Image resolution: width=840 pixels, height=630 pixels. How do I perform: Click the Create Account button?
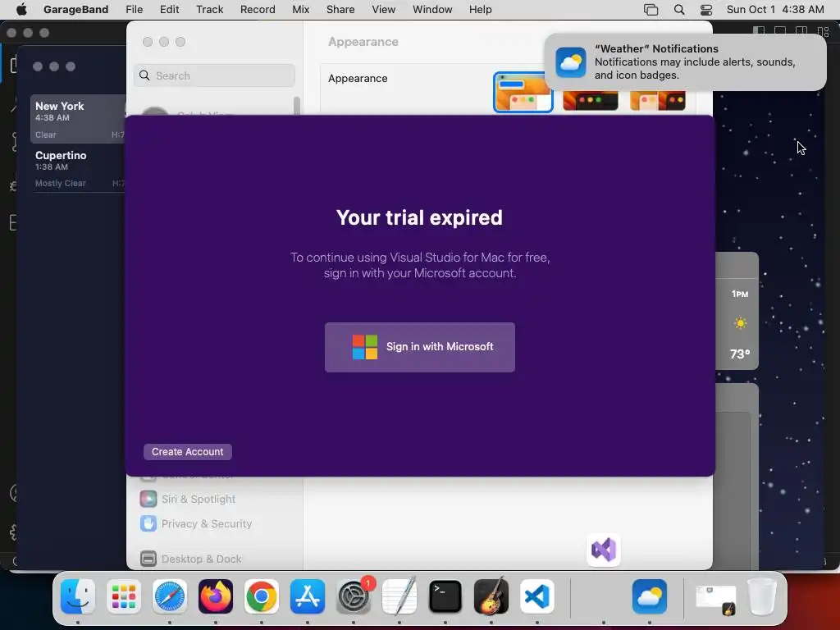coord(188,452)
